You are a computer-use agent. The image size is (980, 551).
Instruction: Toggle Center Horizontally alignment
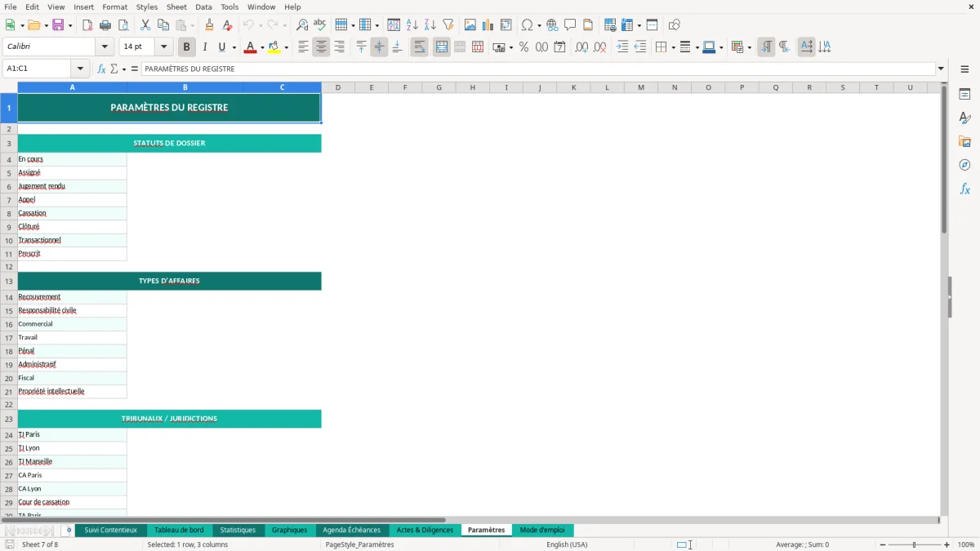click(321, 47)
